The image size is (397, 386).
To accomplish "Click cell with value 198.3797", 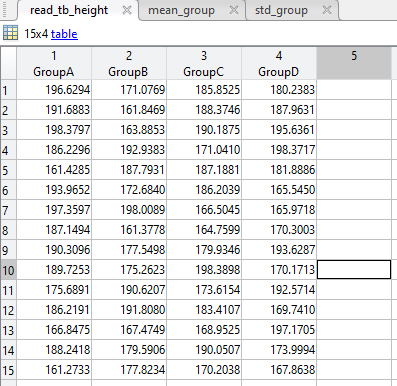I will pos(54,130).
